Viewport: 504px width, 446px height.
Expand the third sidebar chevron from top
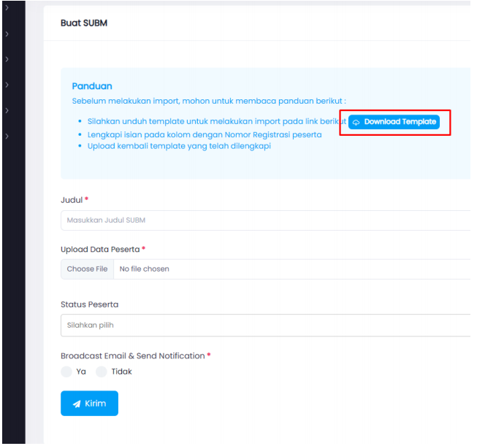click(7, 59)
